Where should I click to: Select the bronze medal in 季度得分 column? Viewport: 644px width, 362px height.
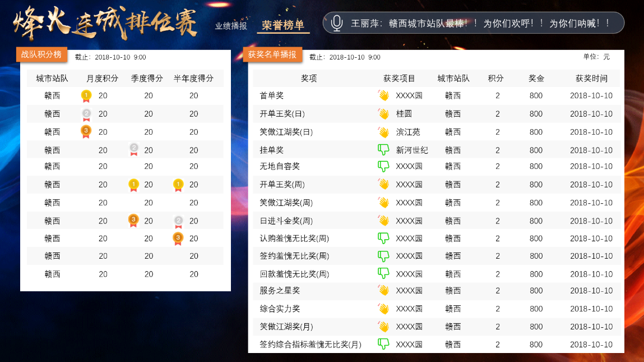pos(133,221)
